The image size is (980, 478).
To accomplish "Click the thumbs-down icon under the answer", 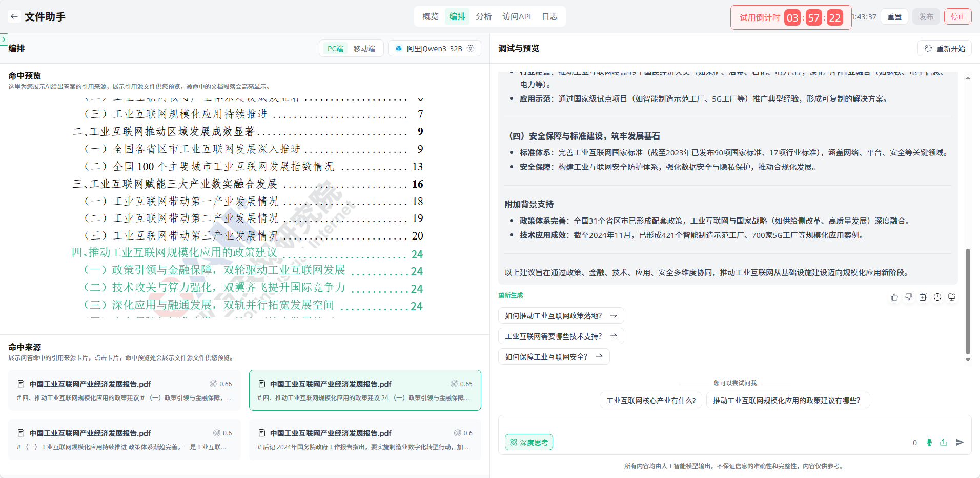I will 909,297.
